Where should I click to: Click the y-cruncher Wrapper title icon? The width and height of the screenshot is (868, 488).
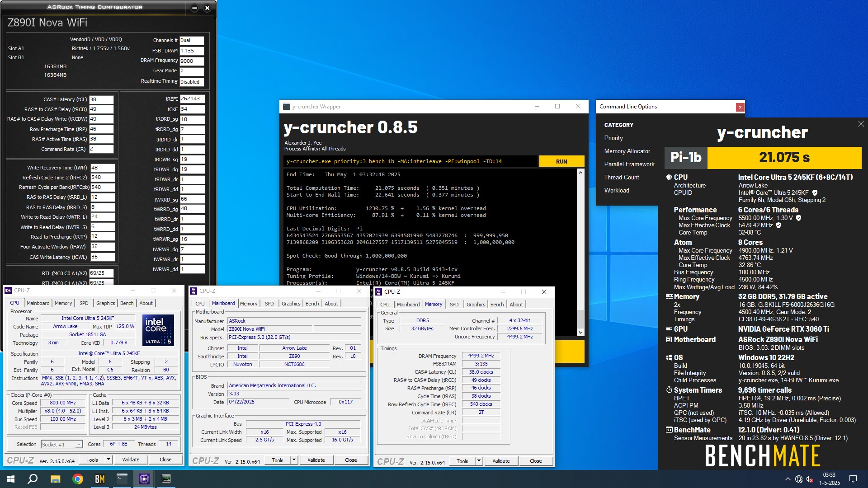286,107
